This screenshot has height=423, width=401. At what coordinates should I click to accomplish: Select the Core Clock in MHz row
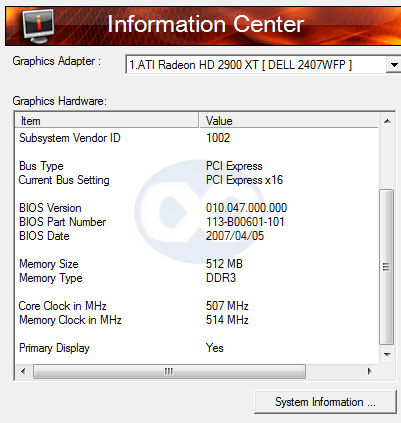pos(197,306)
